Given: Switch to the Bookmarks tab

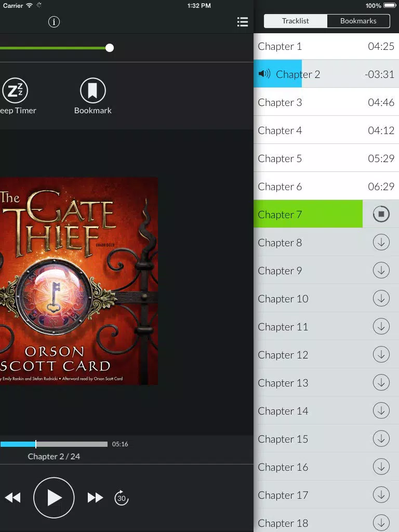Looking at the screenshot, I should point(358,21).
